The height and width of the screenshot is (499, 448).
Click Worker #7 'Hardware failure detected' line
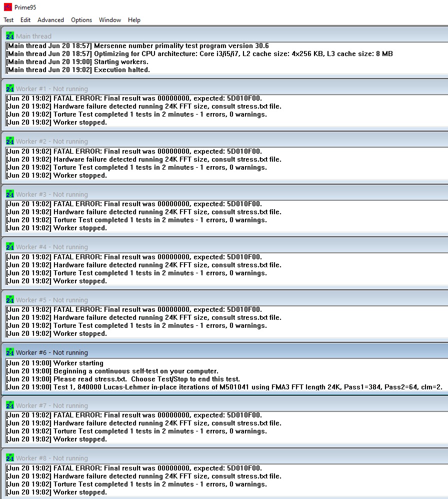(x=143, y=423)
